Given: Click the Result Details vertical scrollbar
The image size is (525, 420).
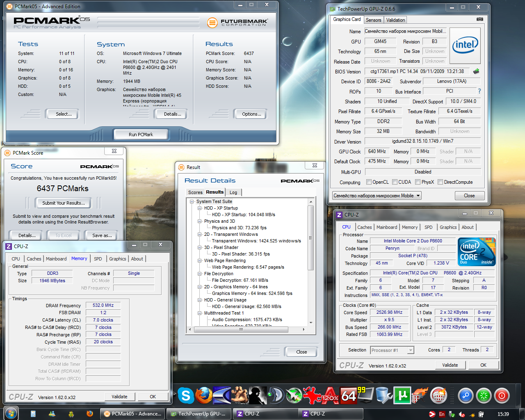Looking at the screenshot, I should pos(311,238).
